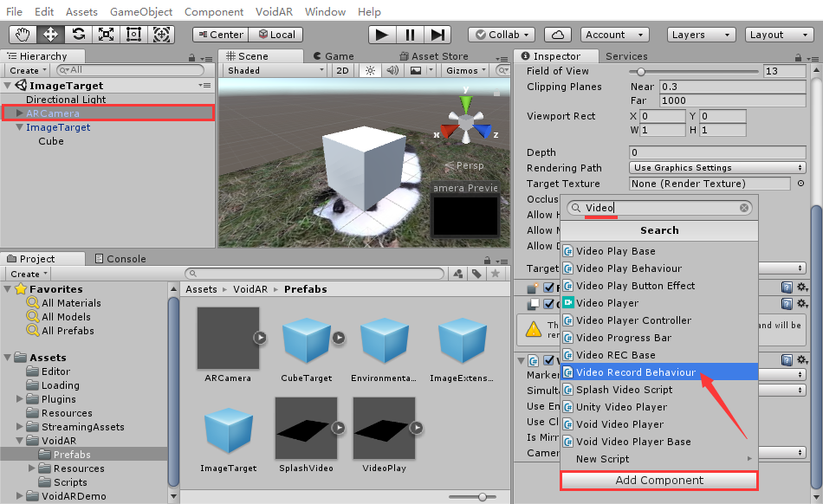The image size is (823, 504).
Task: Select Unity Video Player entry
Action: tap(660, 406)
